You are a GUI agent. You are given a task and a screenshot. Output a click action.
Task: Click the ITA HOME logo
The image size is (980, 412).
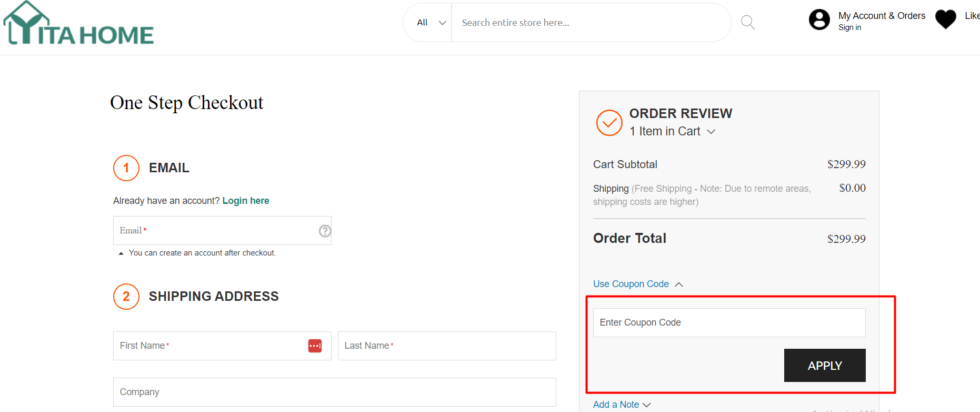coord(79,24)
